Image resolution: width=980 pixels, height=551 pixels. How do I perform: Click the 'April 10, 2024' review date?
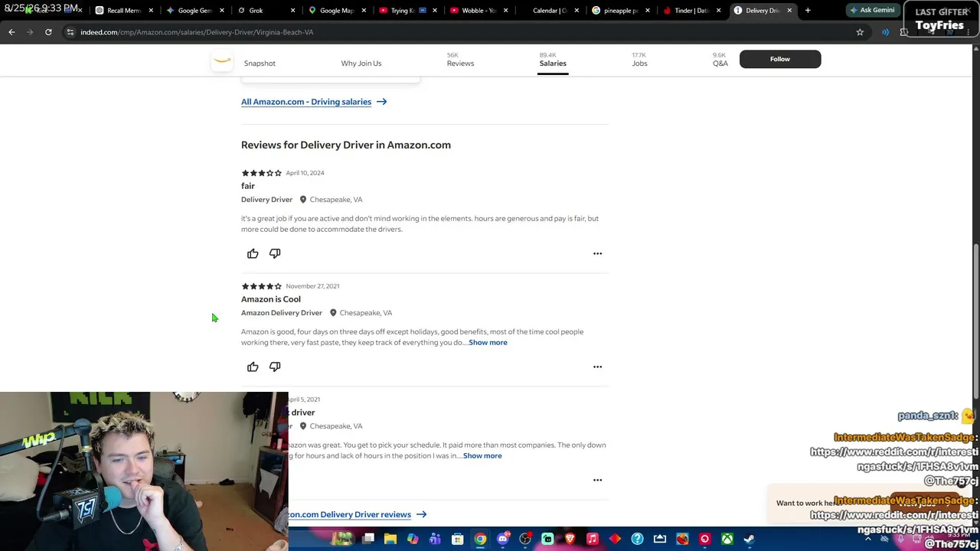(305, 173)
